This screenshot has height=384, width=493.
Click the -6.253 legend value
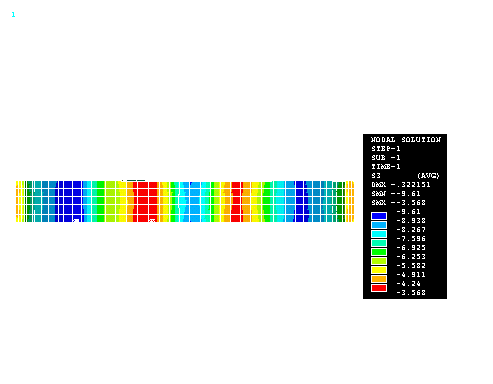pyautogui.click(x=411, y=257)
